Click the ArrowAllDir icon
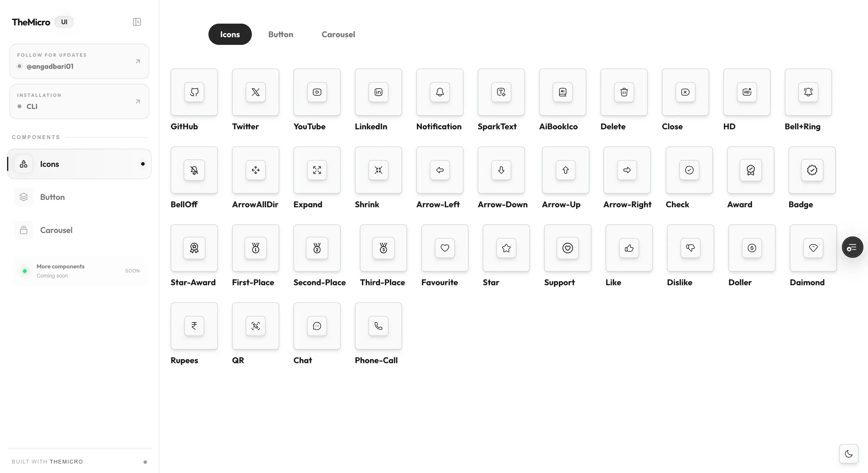The height and width of the screenshot is (473, 868). click(x=255, y=170)
